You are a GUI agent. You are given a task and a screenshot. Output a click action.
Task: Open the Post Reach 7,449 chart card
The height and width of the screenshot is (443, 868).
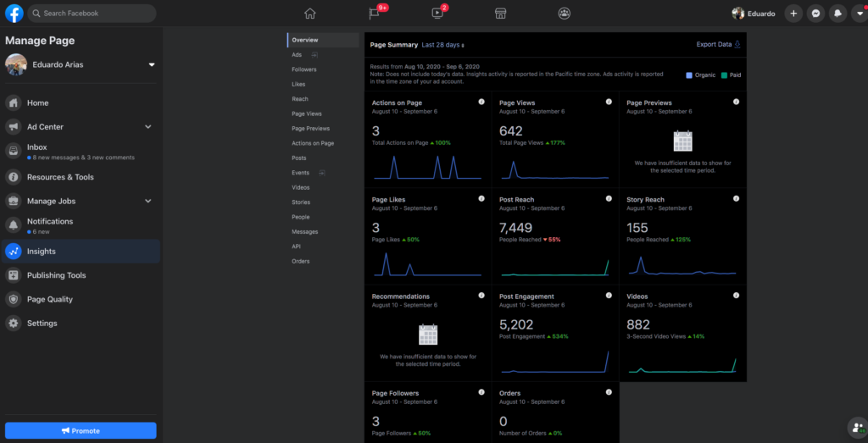point(555,236)
